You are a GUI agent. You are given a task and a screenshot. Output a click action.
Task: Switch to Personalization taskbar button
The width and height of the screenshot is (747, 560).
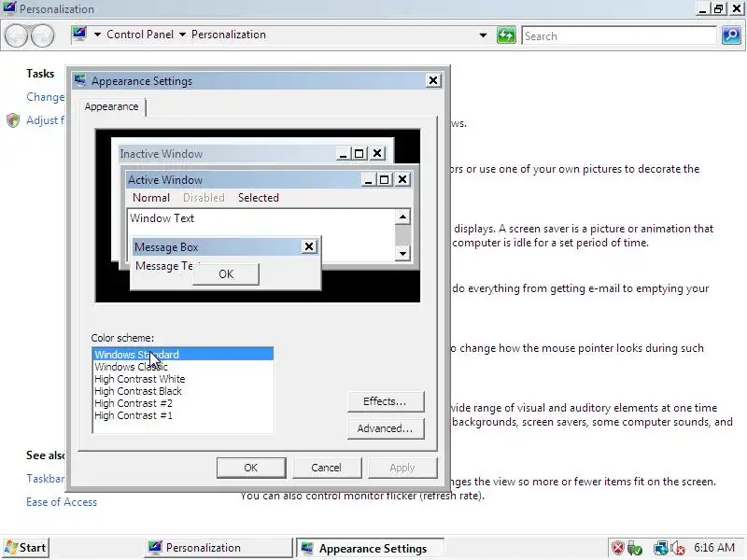[x=218, y=548]
